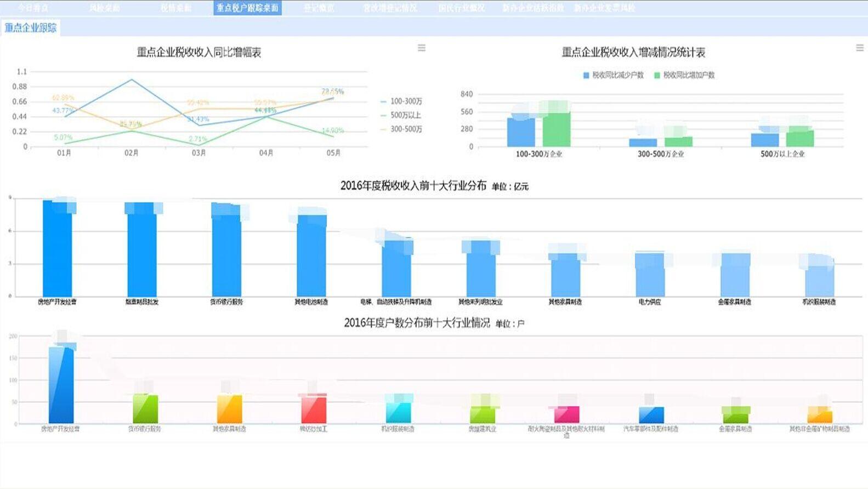Toggle the 300-500万 line series legend
This screenshot has height=489, width=868.
coord(401,129)
